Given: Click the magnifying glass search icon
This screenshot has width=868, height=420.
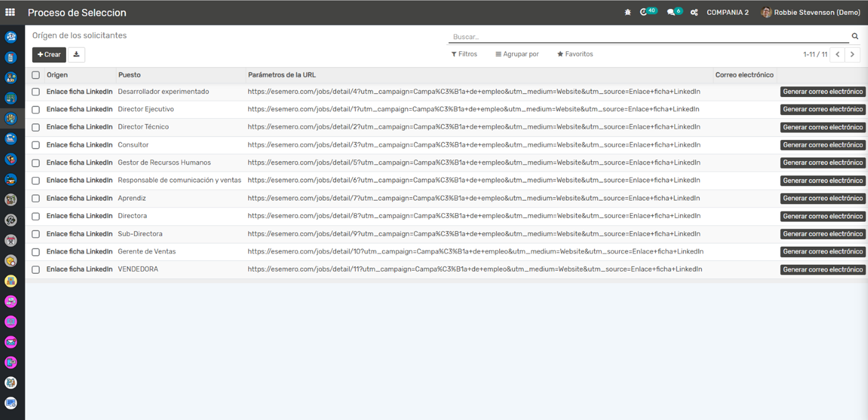Looking at the screenshot, I should (x=855, y=37).
